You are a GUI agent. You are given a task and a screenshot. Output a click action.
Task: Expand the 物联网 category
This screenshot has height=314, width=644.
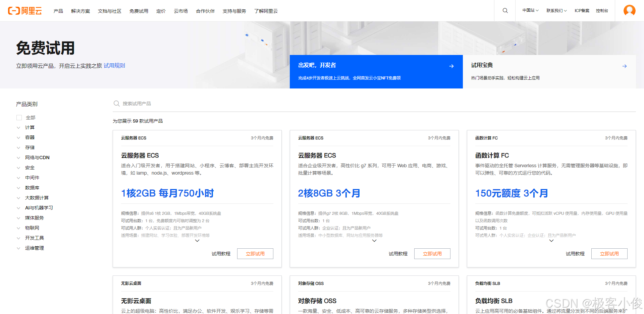[18, 228]
